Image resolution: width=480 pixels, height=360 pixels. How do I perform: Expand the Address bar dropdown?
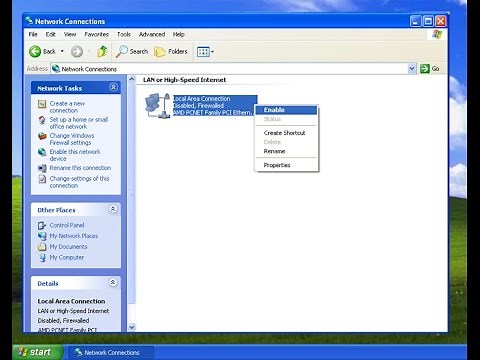pyautogui.click(x=412, y=69)
